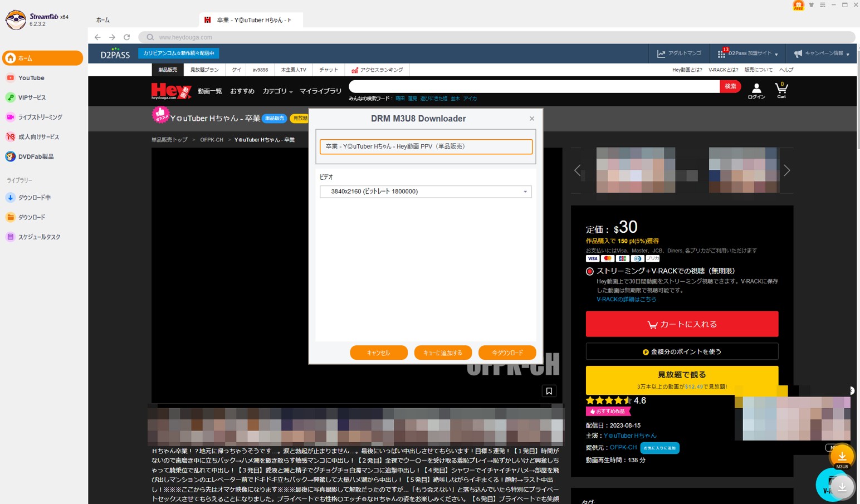860x504 pixels.
Task: Click 金額分のポイントを使う button
Action: pos(682,352)
